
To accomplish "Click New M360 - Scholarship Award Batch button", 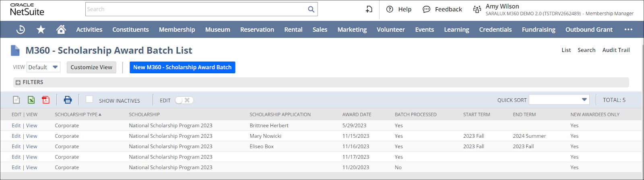I will pos(182,67).
